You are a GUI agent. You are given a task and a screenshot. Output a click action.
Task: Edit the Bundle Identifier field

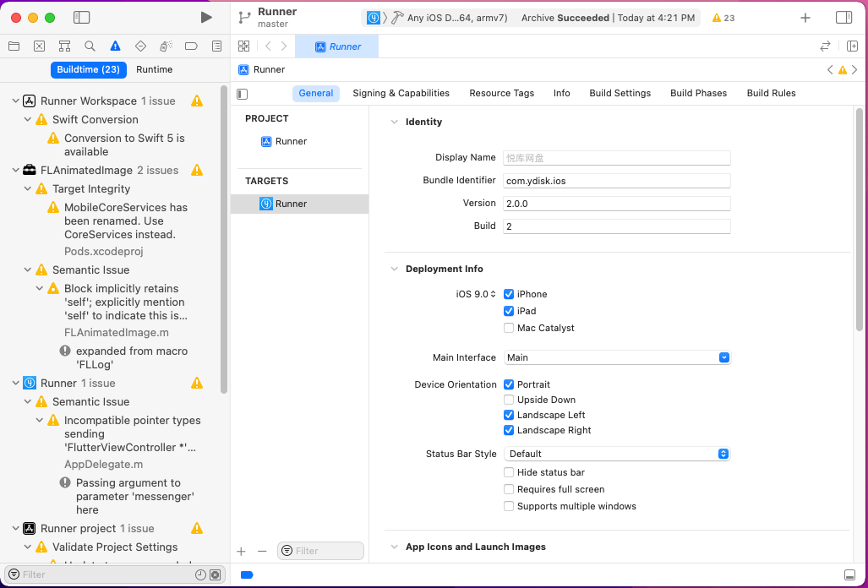pyautogui.click(x=616, y=180)
